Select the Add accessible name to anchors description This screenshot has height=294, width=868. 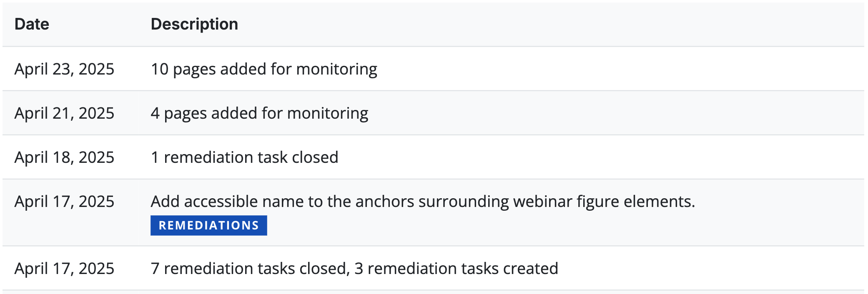423,202
